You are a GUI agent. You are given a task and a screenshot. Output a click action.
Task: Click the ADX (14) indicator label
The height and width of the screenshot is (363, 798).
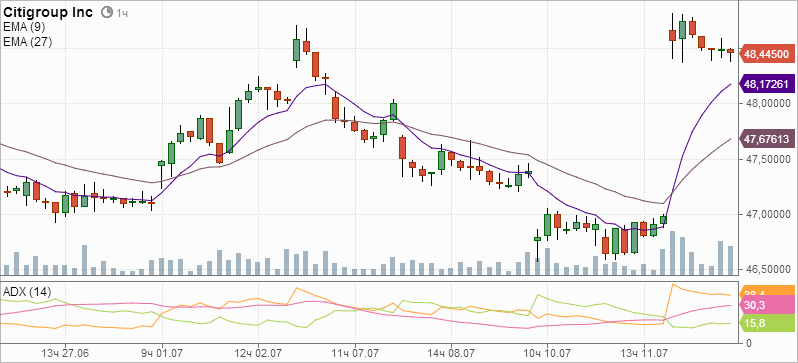point(27,292)
